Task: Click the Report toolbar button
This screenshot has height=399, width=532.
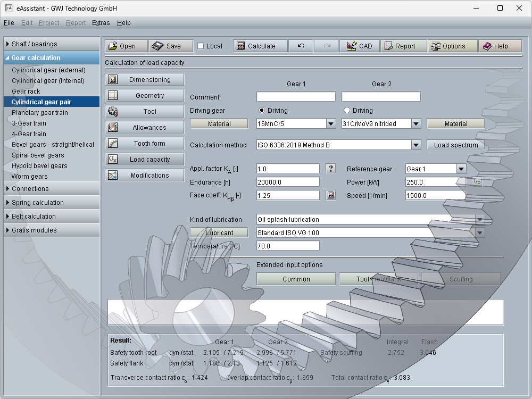Action: [404, 46]
